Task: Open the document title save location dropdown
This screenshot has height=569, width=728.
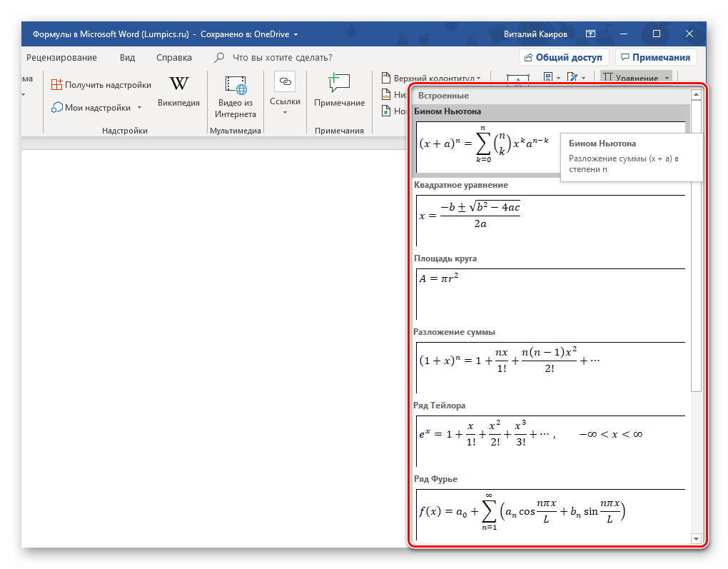Action: [x=295, y=34]
